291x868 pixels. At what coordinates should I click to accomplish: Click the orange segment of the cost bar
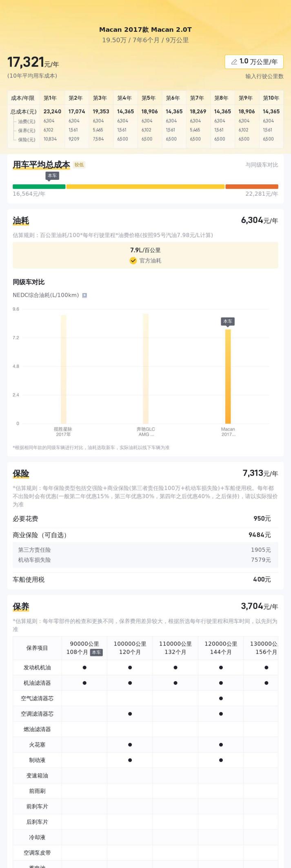point(252,187)
